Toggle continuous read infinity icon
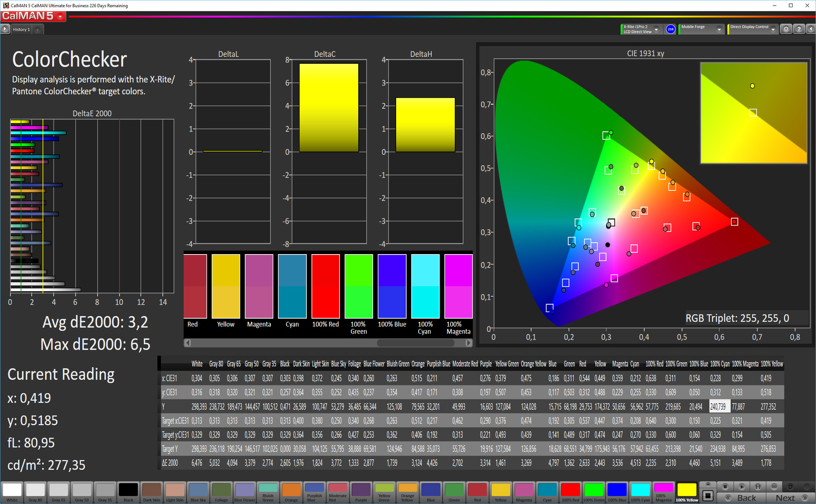Image resolution: width=816 pixels, height=504 pixels. tap(774, 486)
